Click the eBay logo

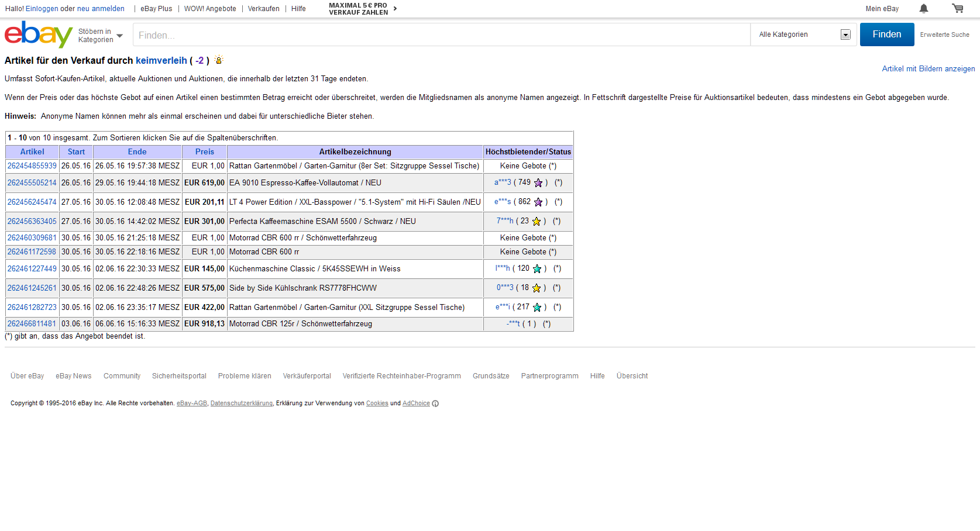click(x=39, y=35)
